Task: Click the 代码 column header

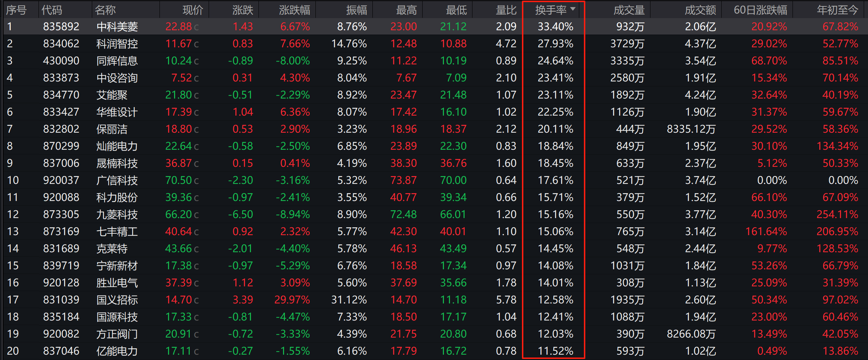Action: pyautogui.click(x=52, y=10)
